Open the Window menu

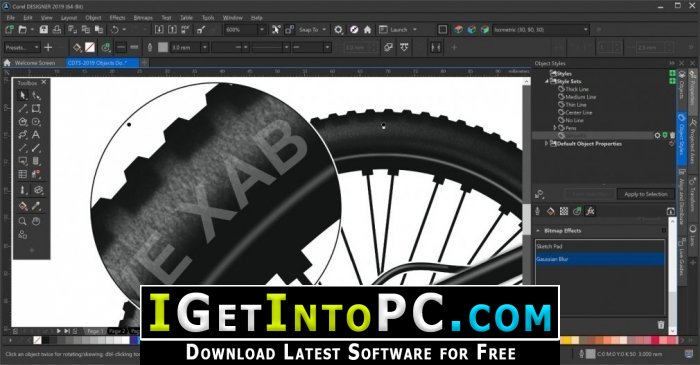(233, 18)
